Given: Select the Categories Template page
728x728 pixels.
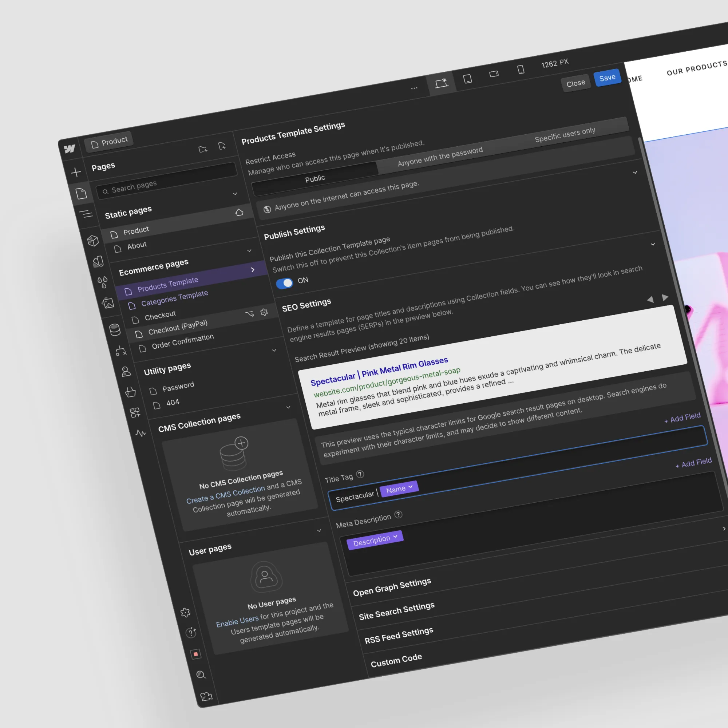Looking at the screenshot, I should (x=174, y=298).
